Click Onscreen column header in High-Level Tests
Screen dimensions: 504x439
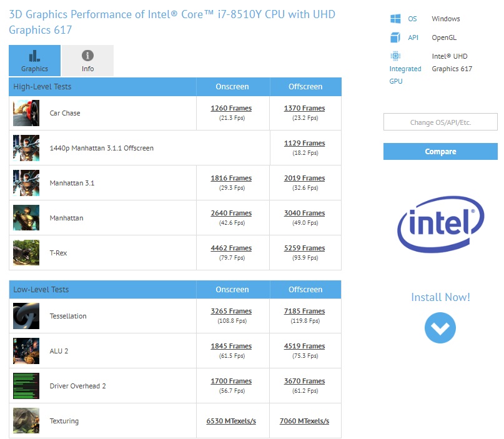(232, 86)
